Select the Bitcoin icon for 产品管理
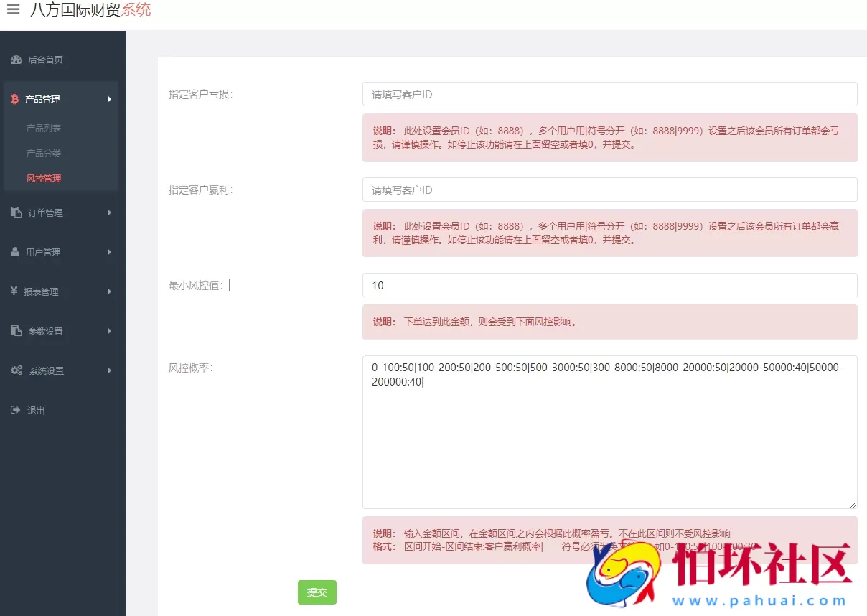867x616 pixels. pyautogui.click(x=14, y=99)
